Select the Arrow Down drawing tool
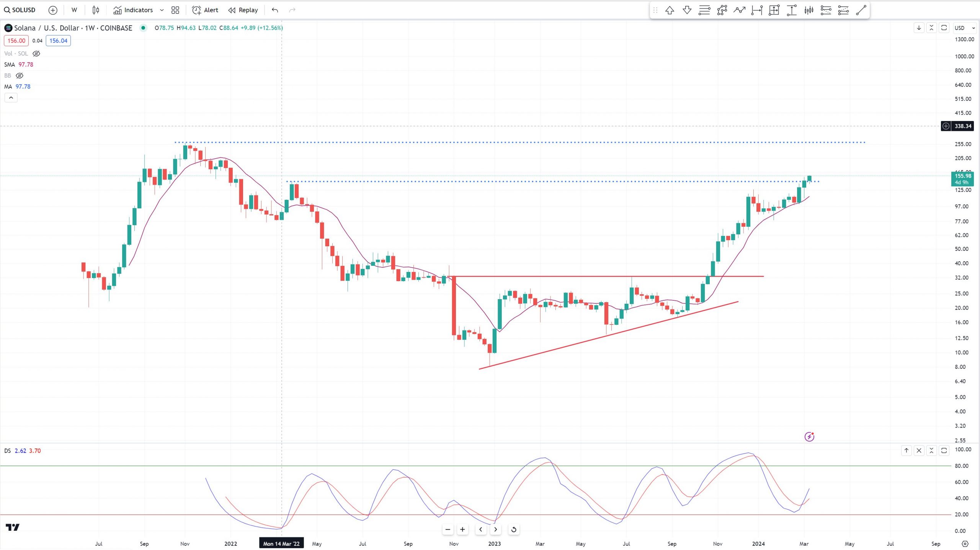This screenshot has height=550, width=980. click(x=687, y=10)
